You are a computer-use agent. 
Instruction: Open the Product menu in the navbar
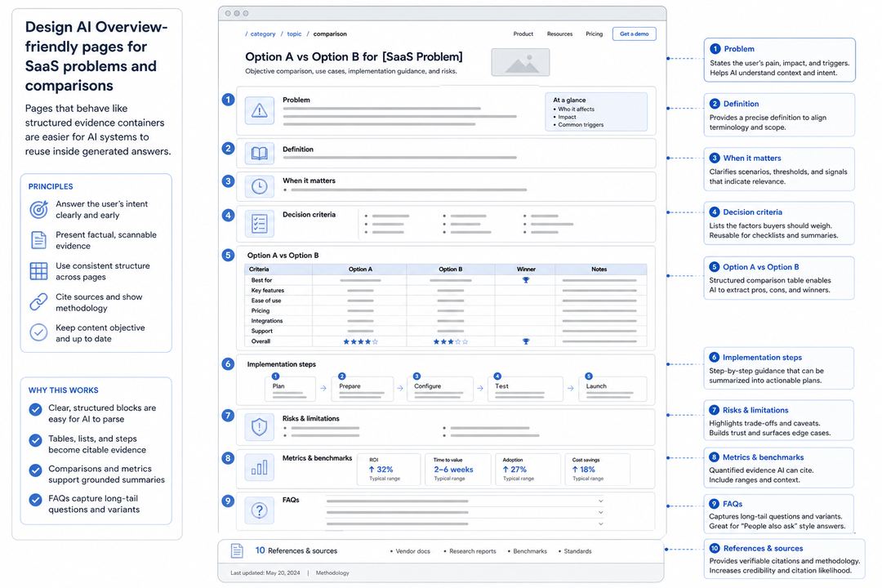coord(523,33)
